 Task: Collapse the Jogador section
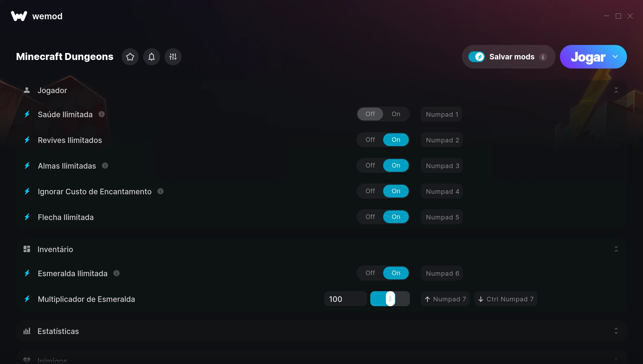point(616,90)
